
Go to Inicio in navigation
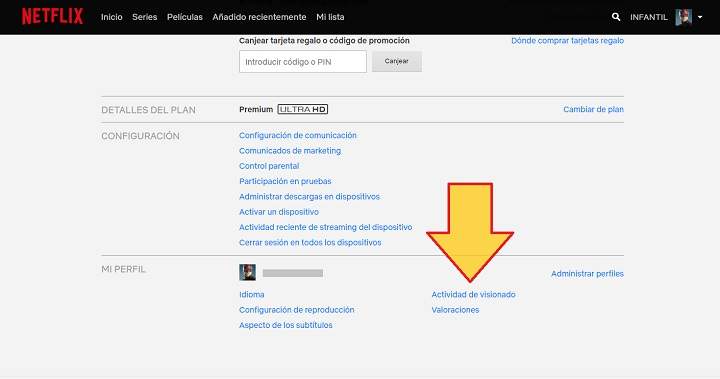point(112,17)
